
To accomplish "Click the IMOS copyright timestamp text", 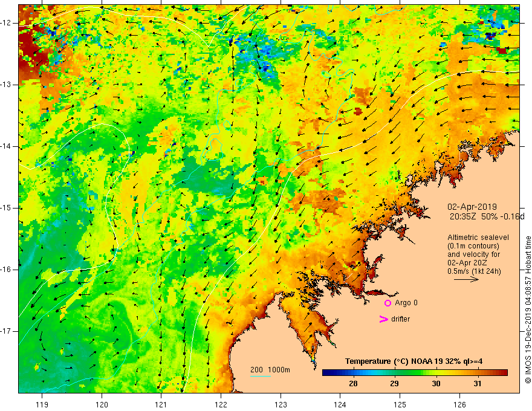I will [528, 309].
